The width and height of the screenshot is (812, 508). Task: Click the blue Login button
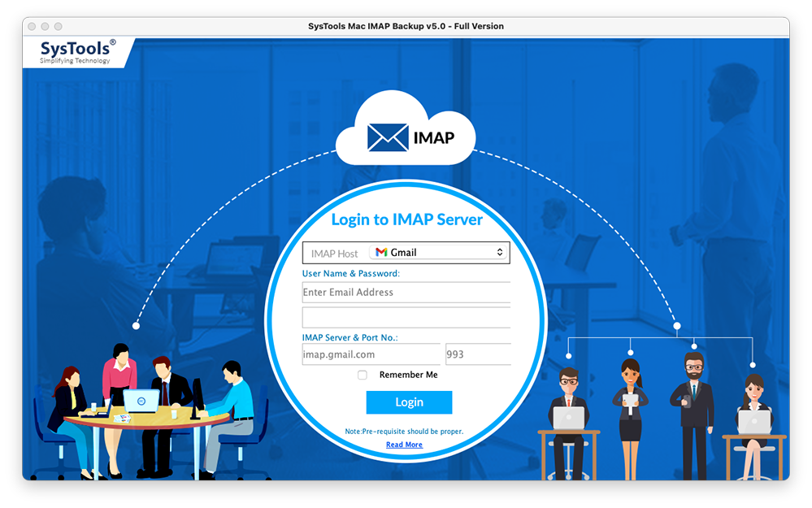tap(409, 402)
